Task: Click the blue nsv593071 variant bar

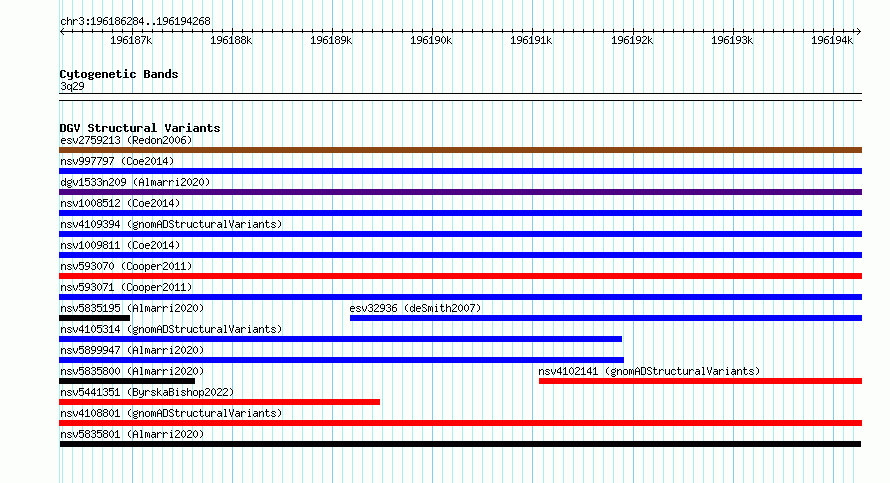Action: tap(460, 297)
